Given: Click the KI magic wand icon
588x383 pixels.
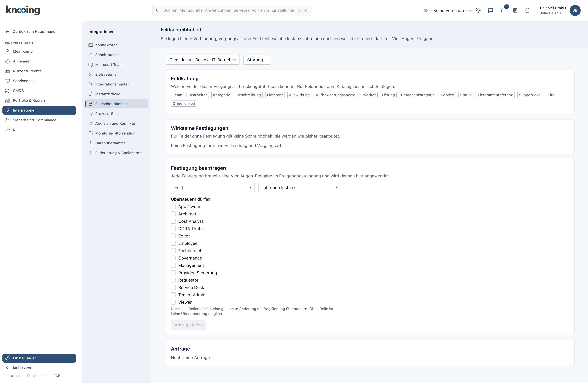Looking at the screenshot, I should click(x=7, y=130).
